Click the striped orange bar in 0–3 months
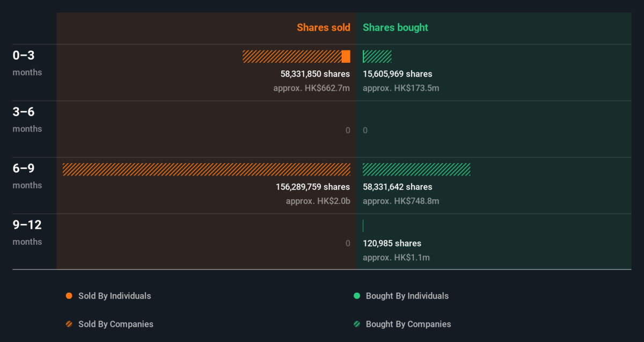The width and height of the screenshot is (644, 342). pos(292,56)
